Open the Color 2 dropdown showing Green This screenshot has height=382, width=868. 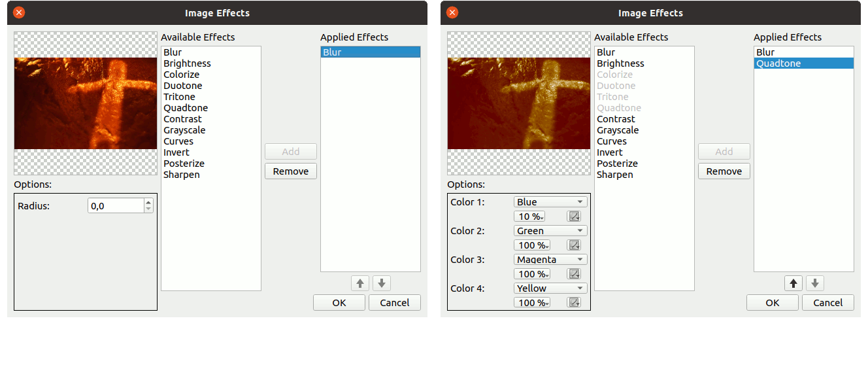550,231
